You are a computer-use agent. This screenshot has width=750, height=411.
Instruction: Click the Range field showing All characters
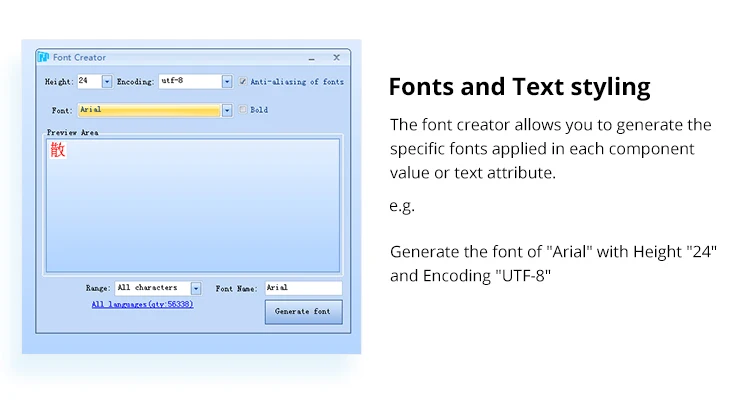pos(153,288)
